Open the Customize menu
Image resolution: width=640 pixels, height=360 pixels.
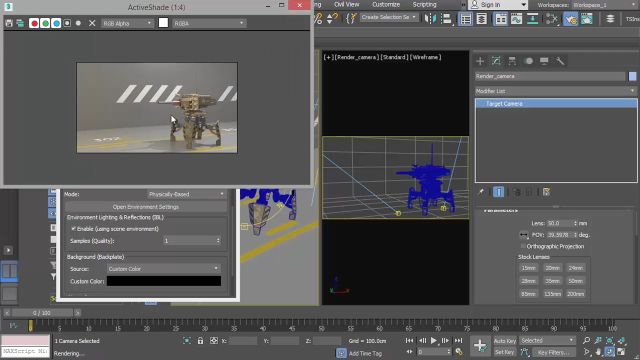pos(386,4)
